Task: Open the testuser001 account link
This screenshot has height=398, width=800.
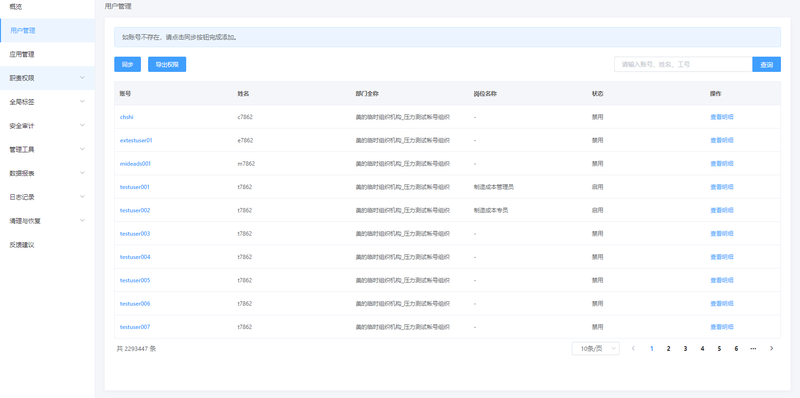Action: 135,187
